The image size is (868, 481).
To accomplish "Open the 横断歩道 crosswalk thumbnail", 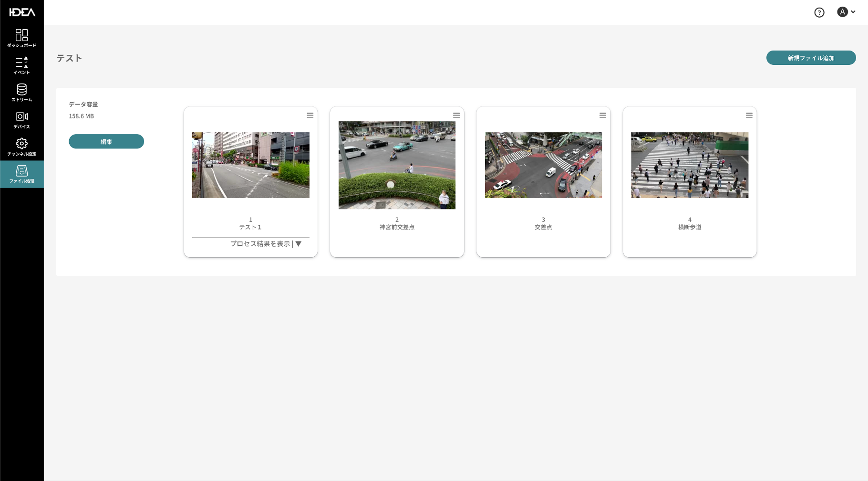I will coord(690,165).
